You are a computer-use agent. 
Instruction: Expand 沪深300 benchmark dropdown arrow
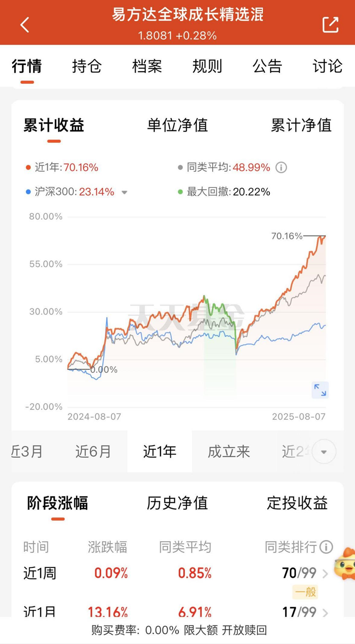coord(125,192)
